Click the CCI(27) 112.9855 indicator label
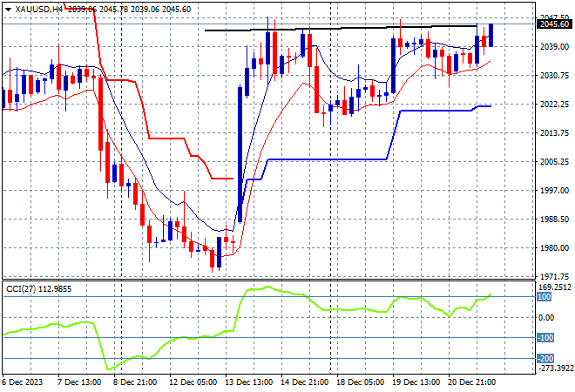 (x=39, y=289)
